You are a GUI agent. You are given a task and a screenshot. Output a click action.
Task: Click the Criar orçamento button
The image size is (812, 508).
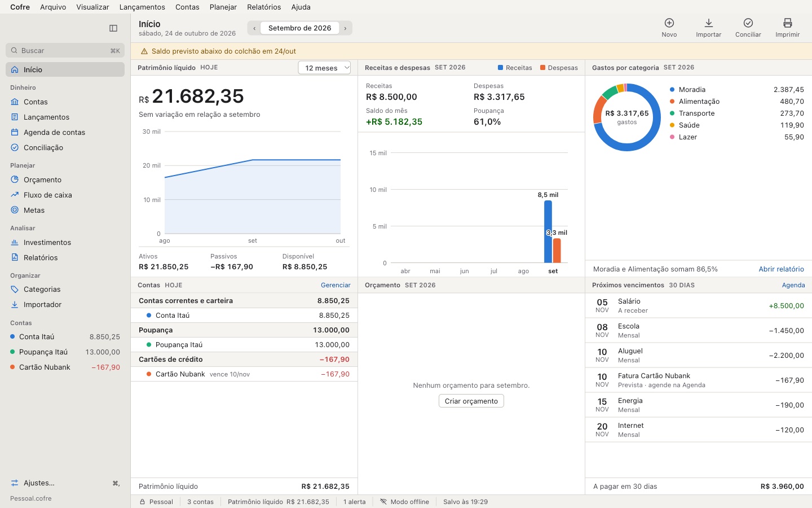tap(471, 401)
